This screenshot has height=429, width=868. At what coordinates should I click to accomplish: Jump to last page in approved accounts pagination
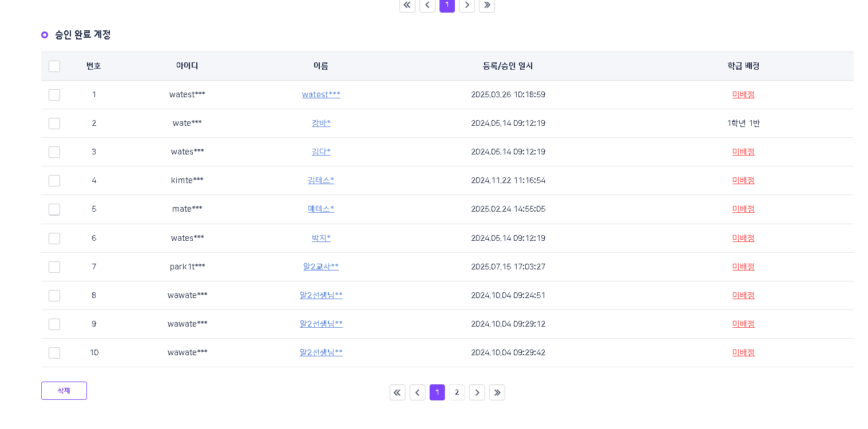(497, 392)
